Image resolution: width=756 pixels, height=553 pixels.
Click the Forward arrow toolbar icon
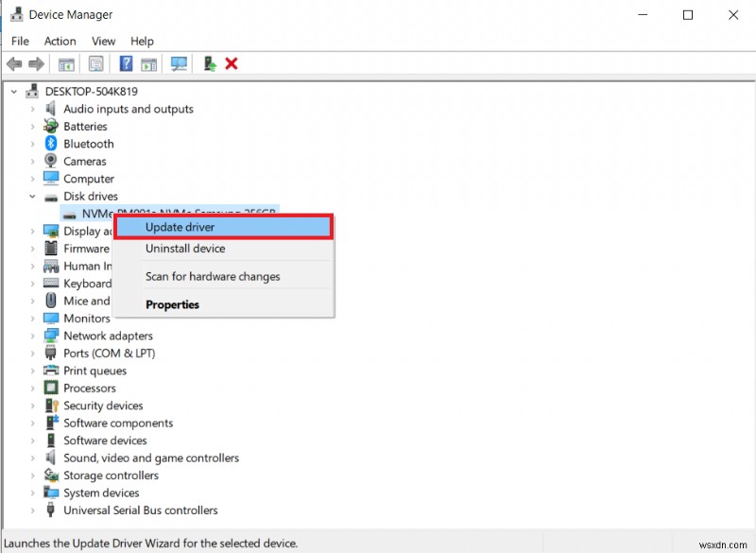click(x=37, y=63)
